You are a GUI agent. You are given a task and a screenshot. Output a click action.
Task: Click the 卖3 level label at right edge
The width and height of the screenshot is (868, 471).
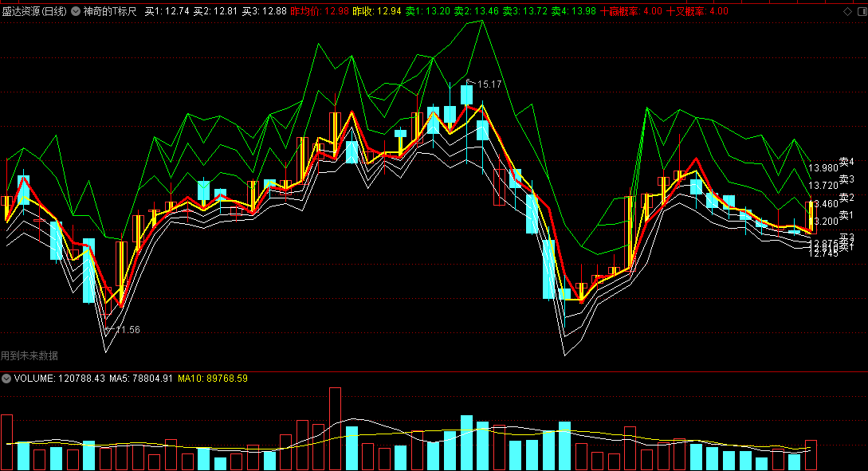[847, 179]
